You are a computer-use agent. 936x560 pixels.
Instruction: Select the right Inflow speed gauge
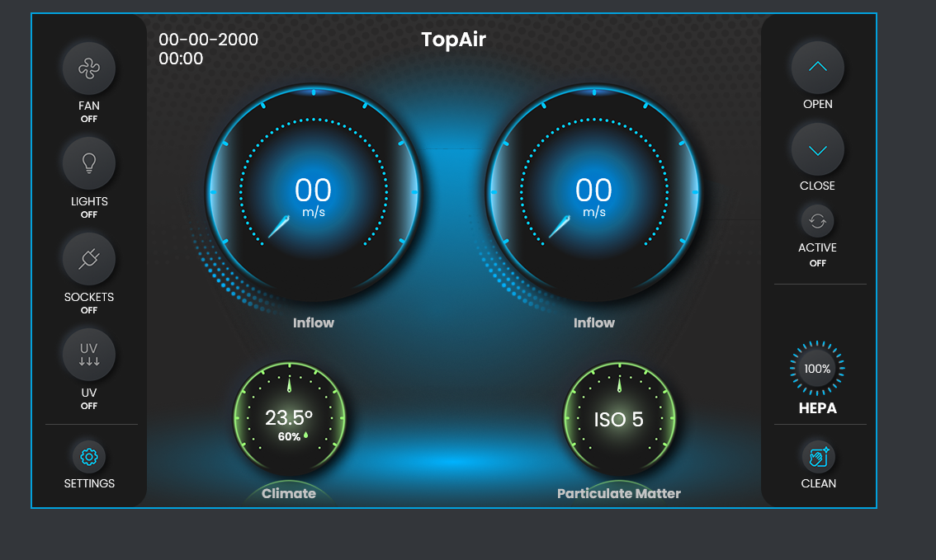594,193
